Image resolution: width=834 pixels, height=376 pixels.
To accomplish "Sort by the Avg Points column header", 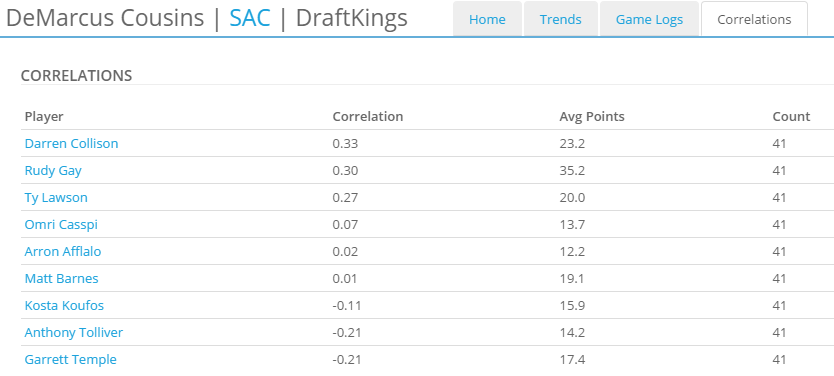I will tap(592, 116).
